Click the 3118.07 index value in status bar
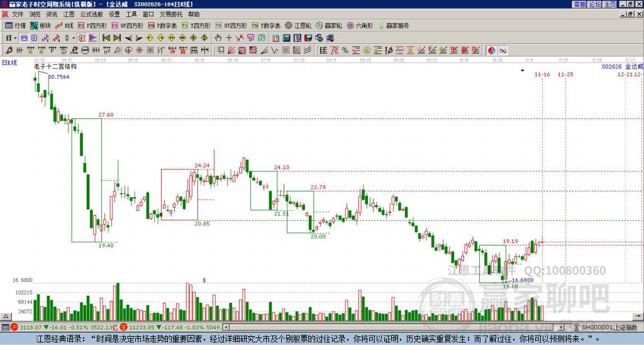 (x=30, y=327)
